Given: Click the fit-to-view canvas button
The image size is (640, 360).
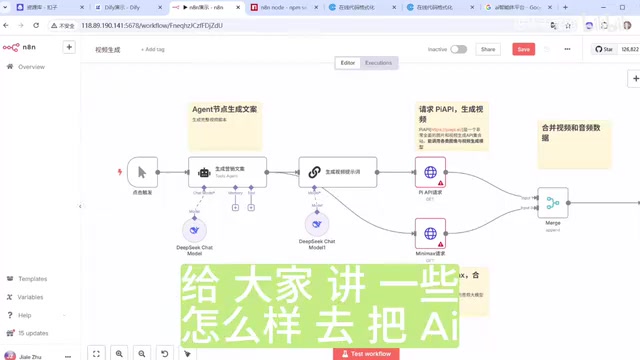Looking at the screenshot, I should 96,353.
